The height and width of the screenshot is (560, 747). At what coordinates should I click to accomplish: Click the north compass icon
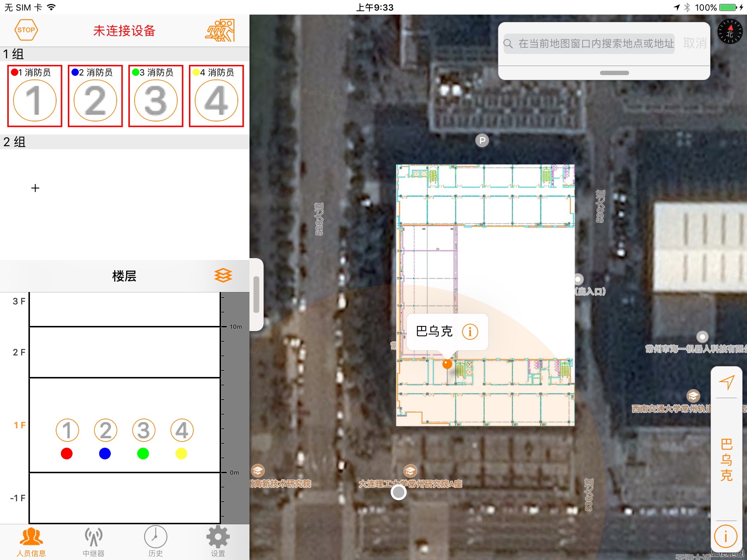coord(730,32)
